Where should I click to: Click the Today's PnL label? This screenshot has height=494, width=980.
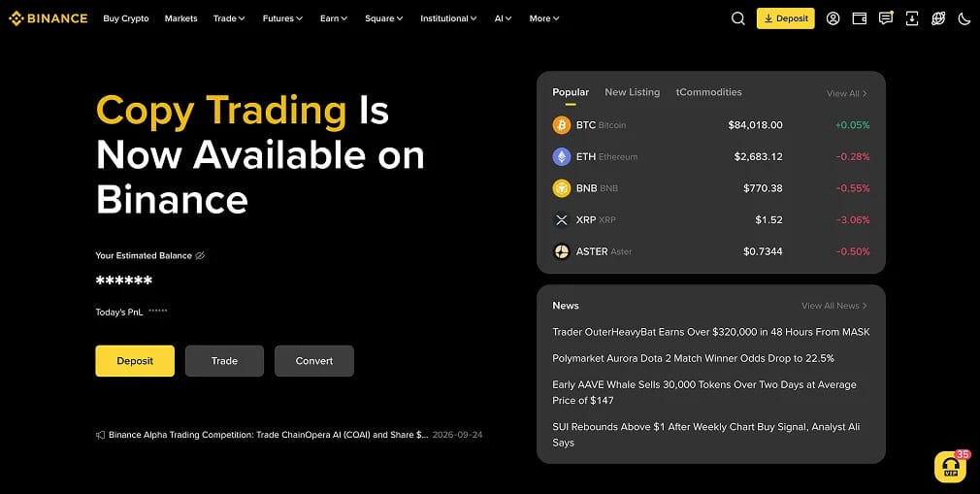tap(119, 313)
